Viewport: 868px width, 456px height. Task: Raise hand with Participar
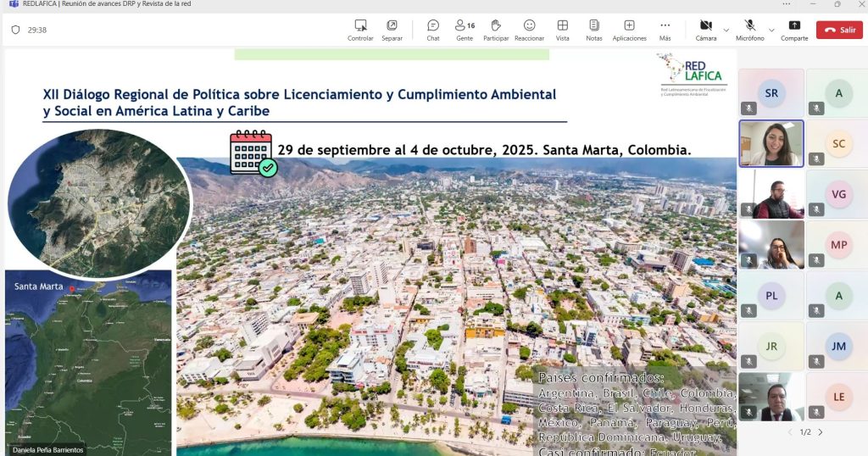pyautogui.click(x=496, y=30)
